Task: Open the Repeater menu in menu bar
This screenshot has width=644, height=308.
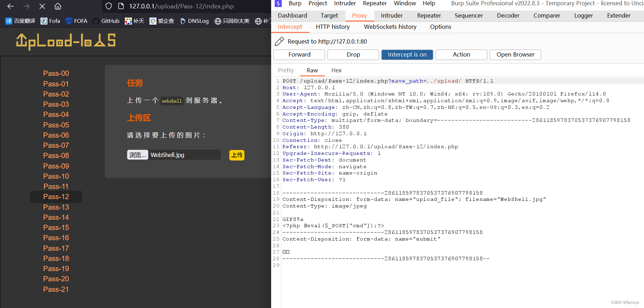Action: [x=375, y=4]
